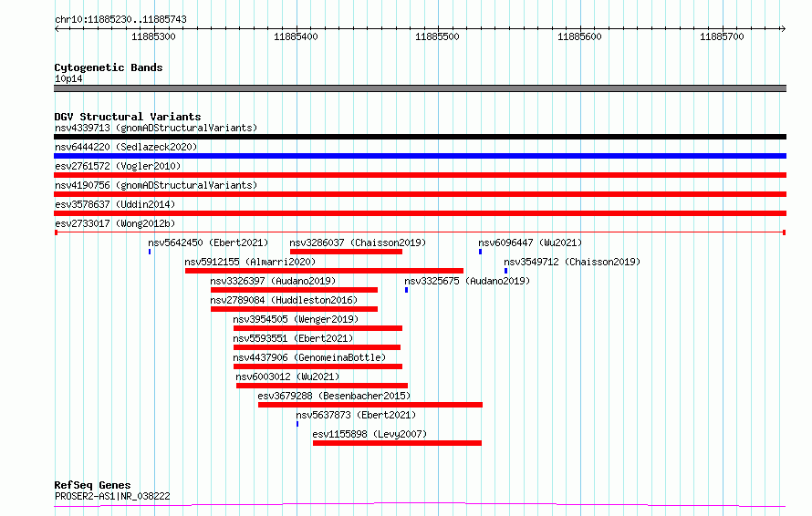Click the red esv3679288 variant bar

coord(370,405)
